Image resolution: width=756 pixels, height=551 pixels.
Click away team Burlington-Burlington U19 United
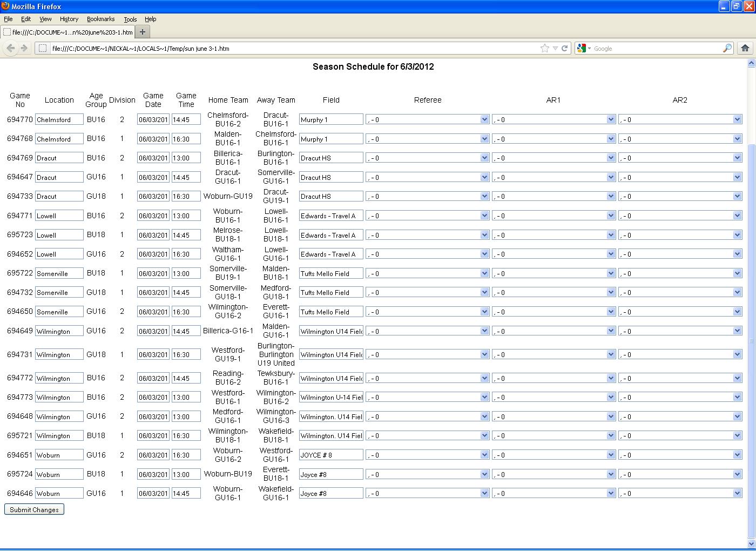(x=276, y=354)
